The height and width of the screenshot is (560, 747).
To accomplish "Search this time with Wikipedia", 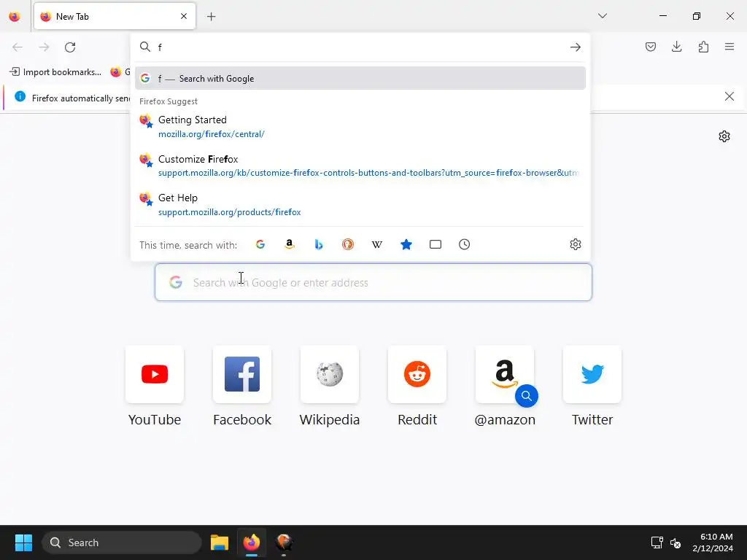I will pyautogui.click(x=377, y=245).
